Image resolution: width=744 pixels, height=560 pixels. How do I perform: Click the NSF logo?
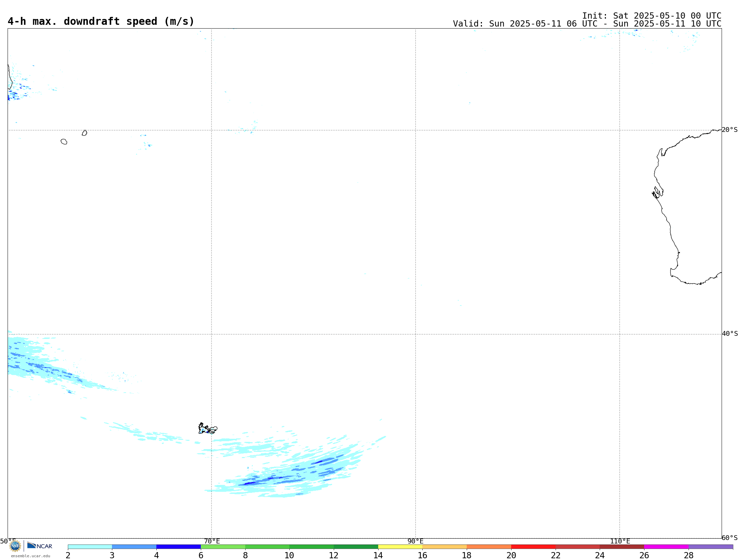click(x=15, y=546)
